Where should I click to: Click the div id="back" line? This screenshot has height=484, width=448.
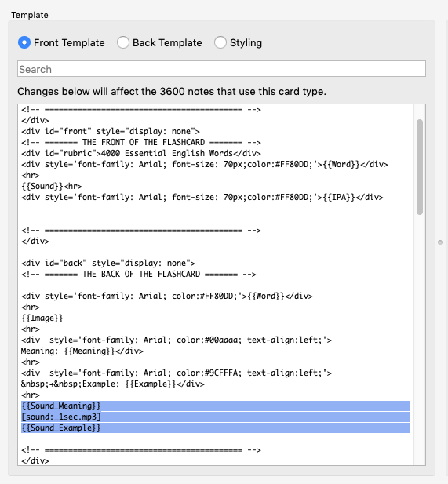(108, 263)
